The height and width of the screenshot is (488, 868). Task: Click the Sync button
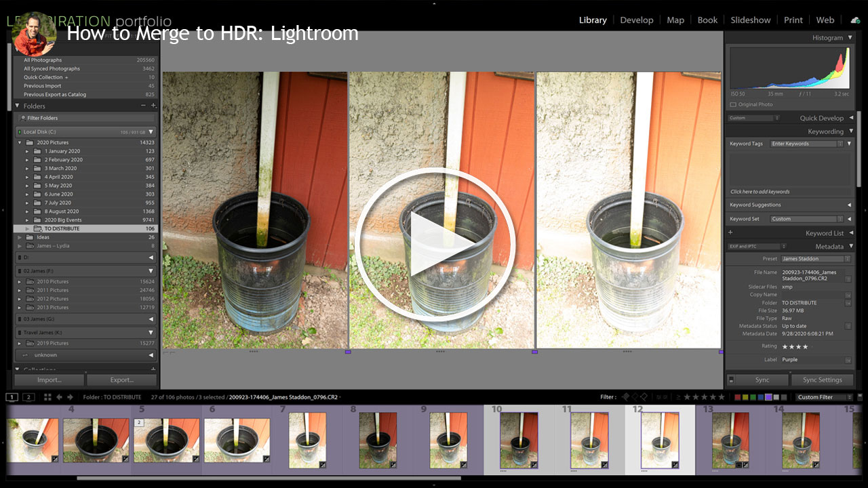coord(762,380)
